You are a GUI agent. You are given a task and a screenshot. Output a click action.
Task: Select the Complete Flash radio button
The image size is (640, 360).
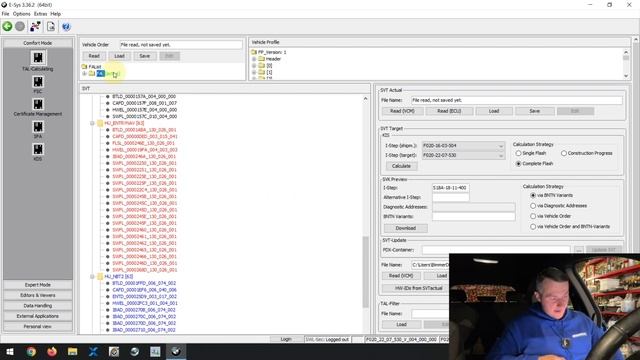point(518,163)
